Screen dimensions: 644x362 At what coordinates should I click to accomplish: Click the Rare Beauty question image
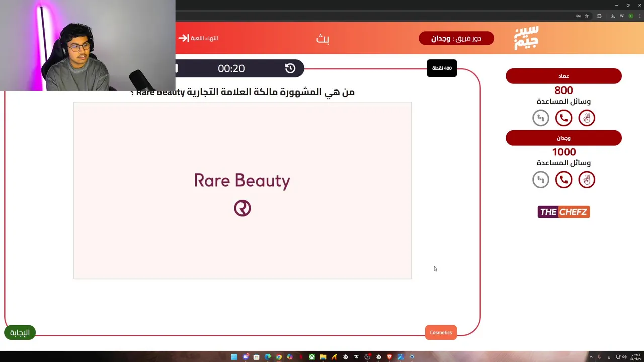click(x=243, y=190)
